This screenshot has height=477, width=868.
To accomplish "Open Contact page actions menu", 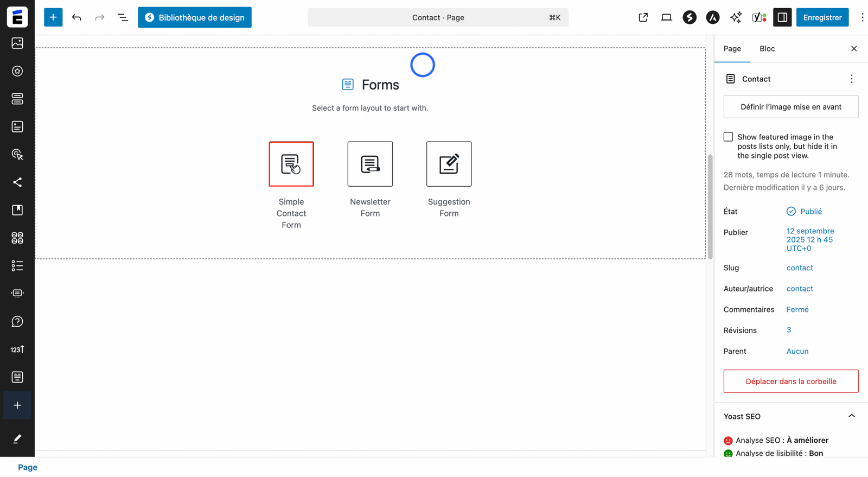I will [851, 79].
